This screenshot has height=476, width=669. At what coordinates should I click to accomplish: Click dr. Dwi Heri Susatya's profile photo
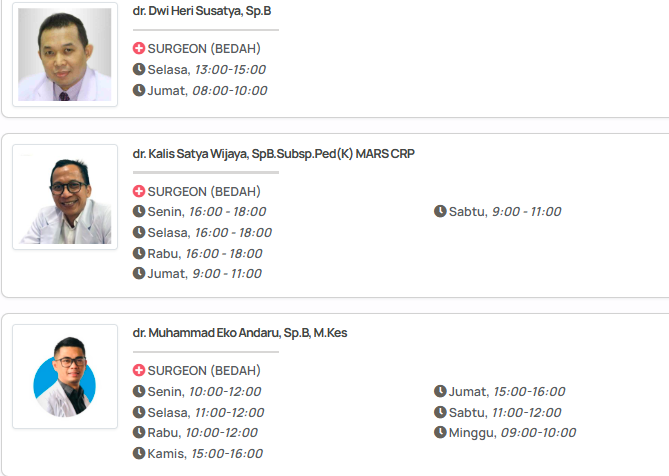point(65,55)
